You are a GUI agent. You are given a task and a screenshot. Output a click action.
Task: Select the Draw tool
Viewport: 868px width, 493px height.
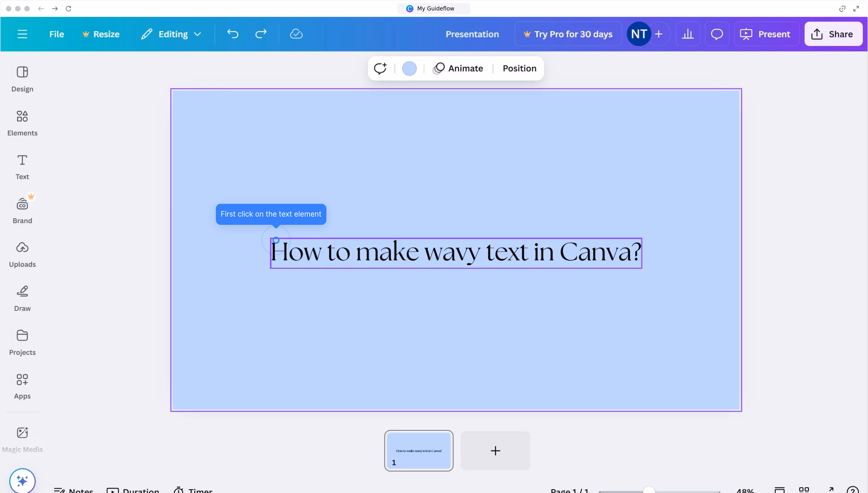[22, 298]
